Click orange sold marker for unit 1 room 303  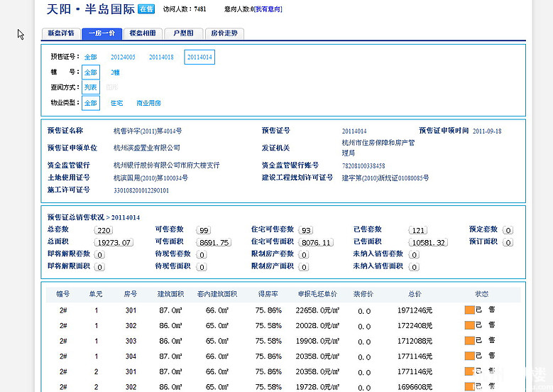tap(469, 341)
